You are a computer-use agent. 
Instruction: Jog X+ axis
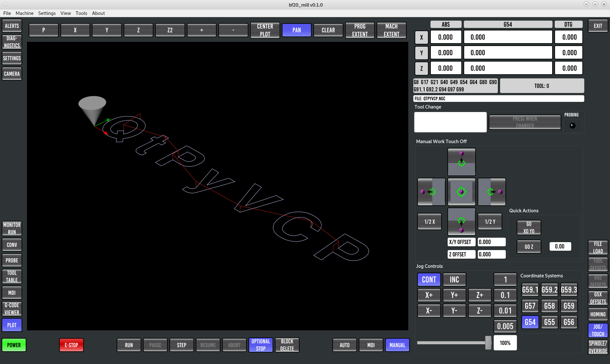point(429,295)
